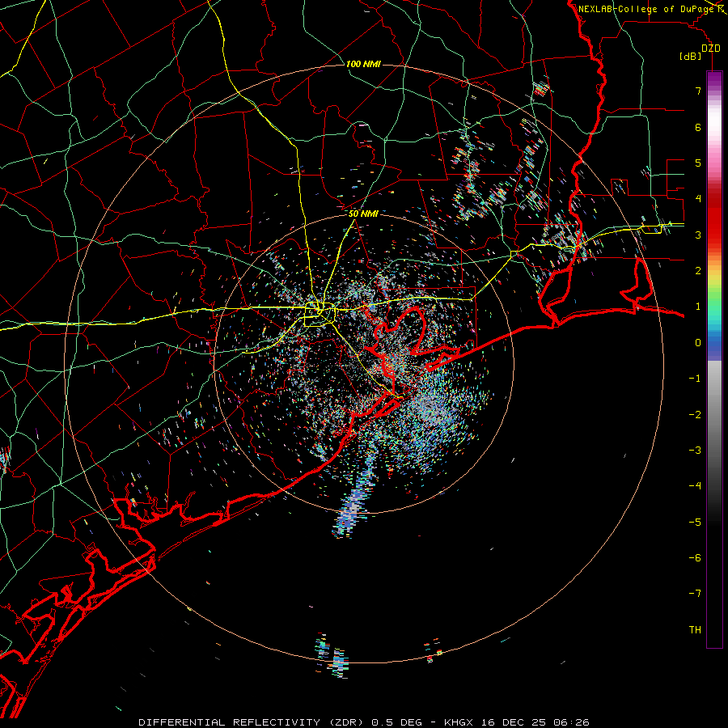The height and width of the screenshot is (728, 728).
Task: Click the -1 dB scale value
Action: (695, 379)
